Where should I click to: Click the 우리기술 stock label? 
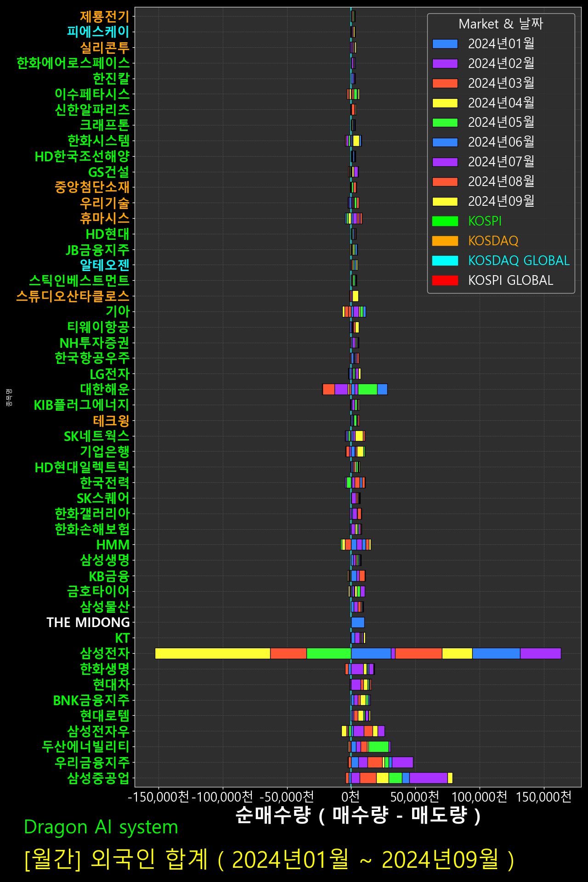click(x=105, y=203)
